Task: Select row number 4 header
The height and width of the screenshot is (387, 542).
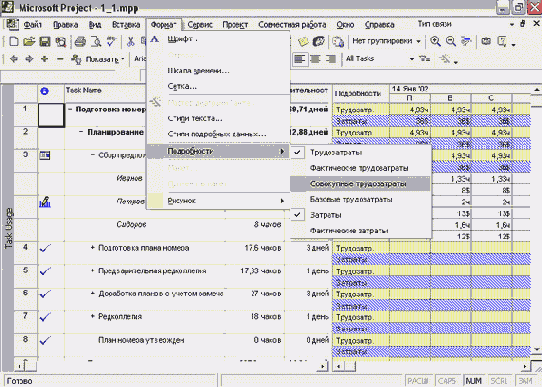Action: 26,253
